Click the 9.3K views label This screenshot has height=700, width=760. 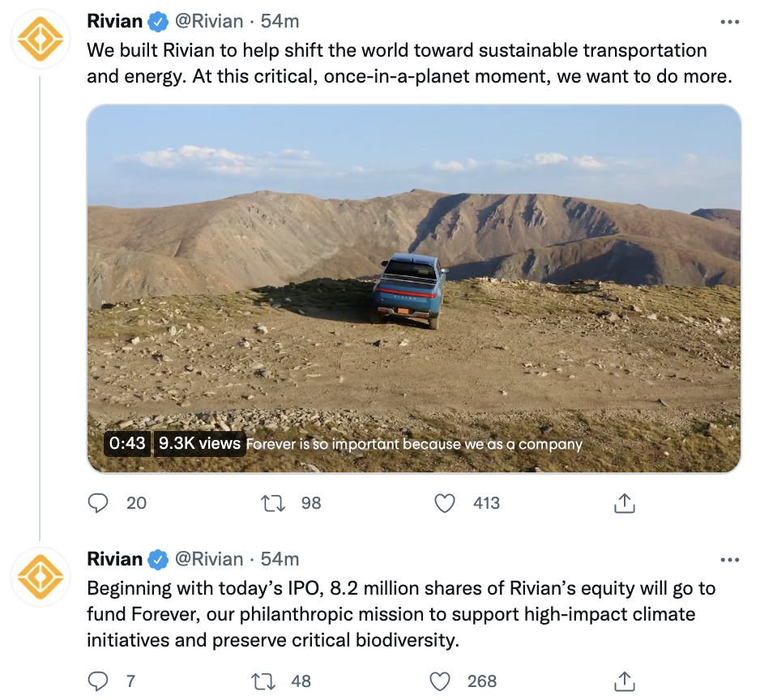click(199, 443)
